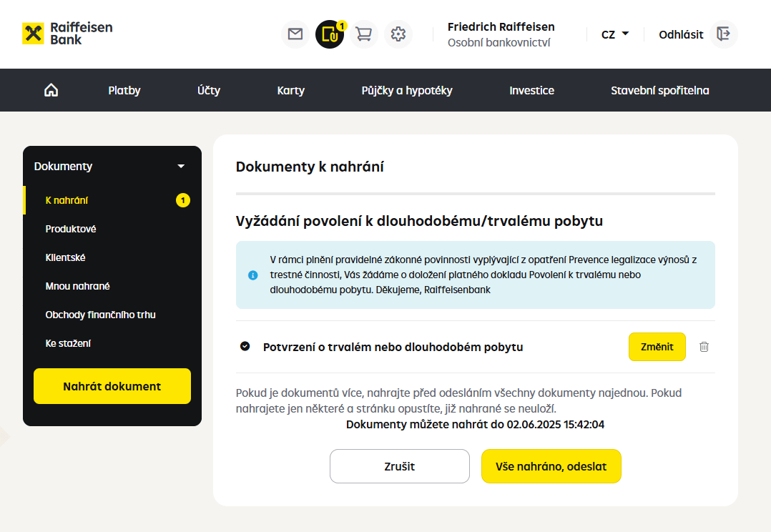Click the Friedrich Raiffeisen user name
Image resolution: width=771 pixels, height=532 pixels.
tap(501, 26)
